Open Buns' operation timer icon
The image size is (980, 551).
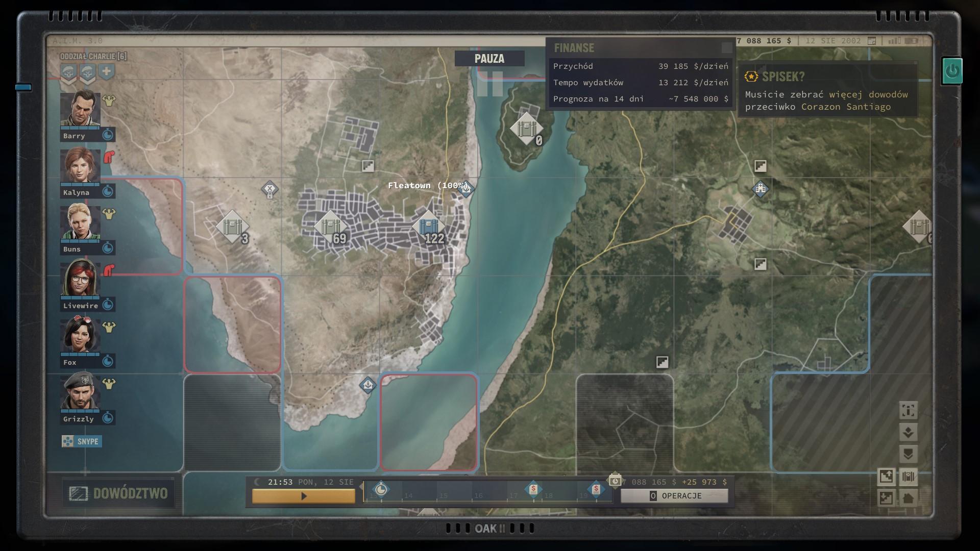(x=108, y=248)
